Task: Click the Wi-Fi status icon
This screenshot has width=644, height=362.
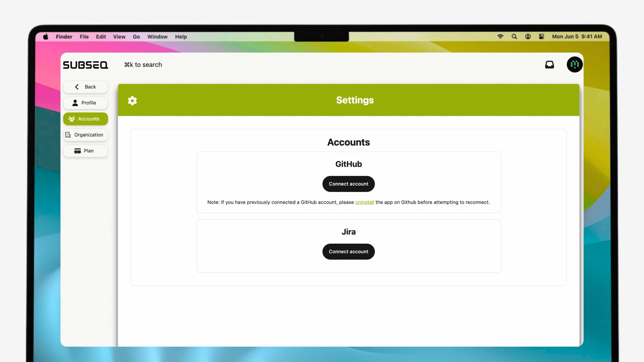Action: [500, 37]
